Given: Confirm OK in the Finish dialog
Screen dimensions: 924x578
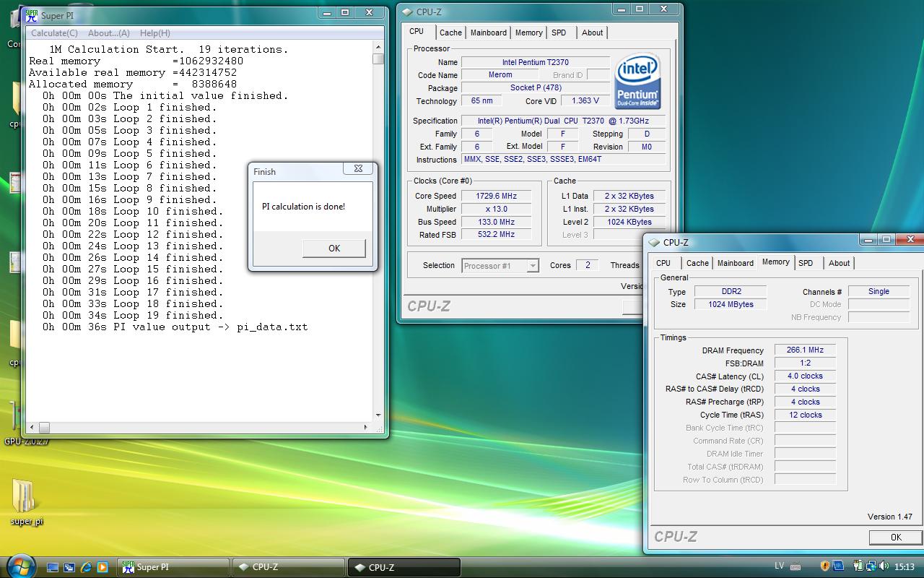Looking at the screenshot, I should coord(334,248).
